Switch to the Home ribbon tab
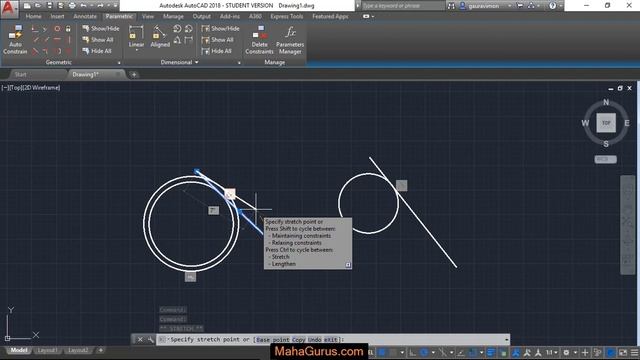This screenshot has width=640, height=360. tap(33, 16)
